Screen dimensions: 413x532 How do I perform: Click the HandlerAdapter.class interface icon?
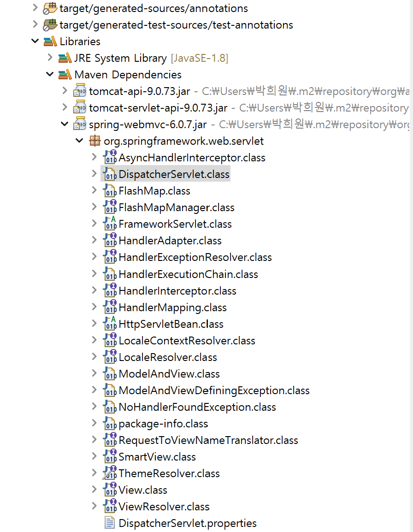tap(110, 241)
